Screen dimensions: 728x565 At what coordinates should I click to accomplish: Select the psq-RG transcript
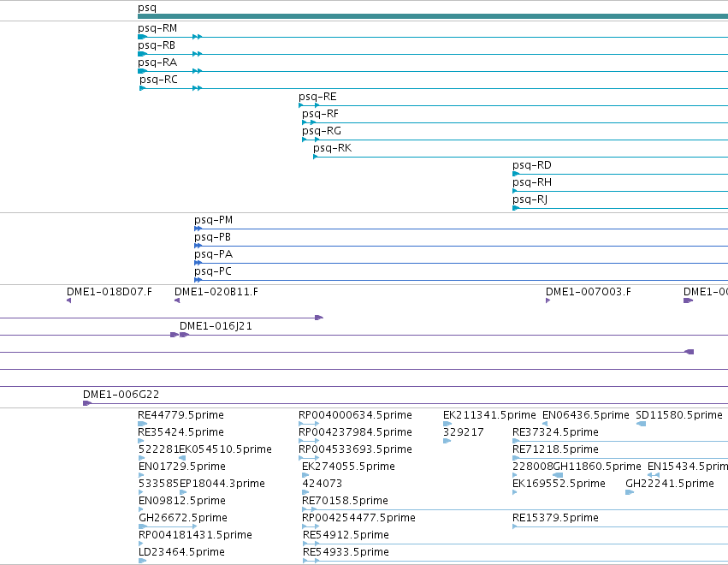(x=515, y=140)
